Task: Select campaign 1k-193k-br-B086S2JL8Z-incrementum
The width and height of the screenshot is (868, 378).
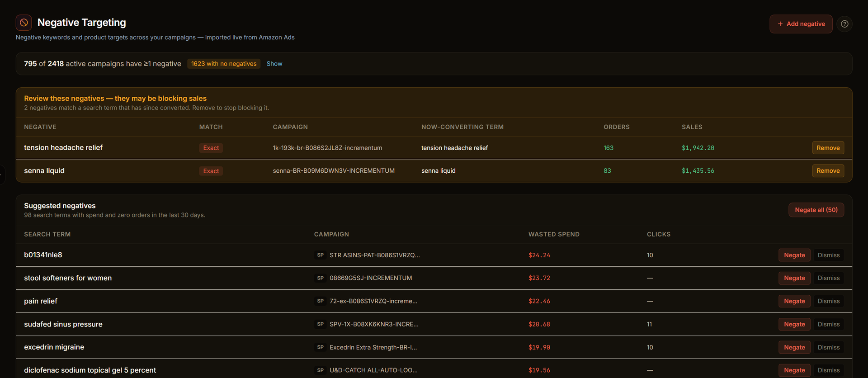Action: click(327, 148)
